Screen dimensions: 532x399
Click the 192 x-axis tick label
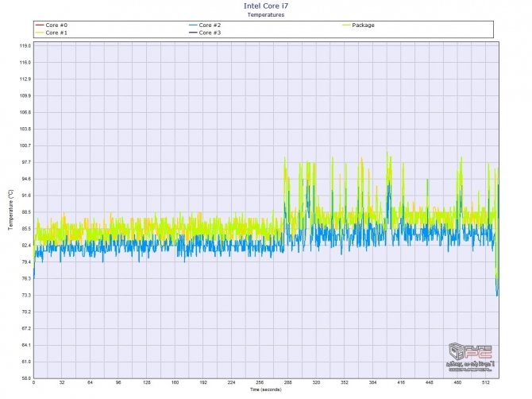[203, 382]
